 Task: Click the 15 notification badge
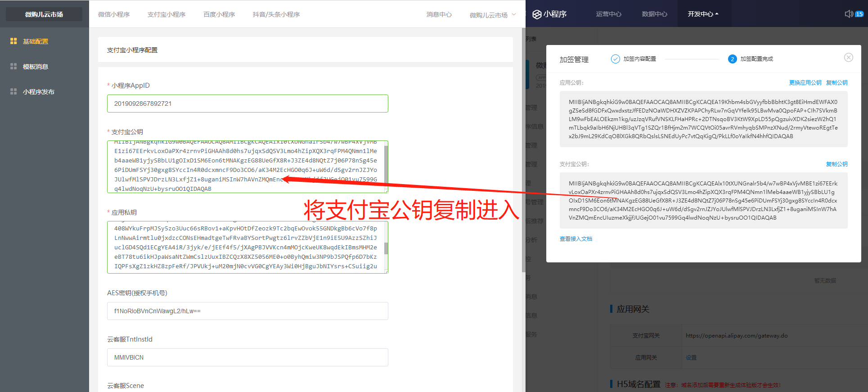pyautogui.click(x=859, y=14)
